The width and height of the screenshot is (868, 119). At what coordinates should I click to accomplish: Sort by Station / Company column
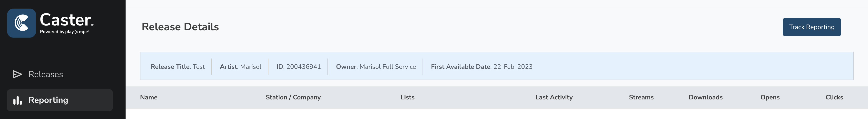(293, 97)
